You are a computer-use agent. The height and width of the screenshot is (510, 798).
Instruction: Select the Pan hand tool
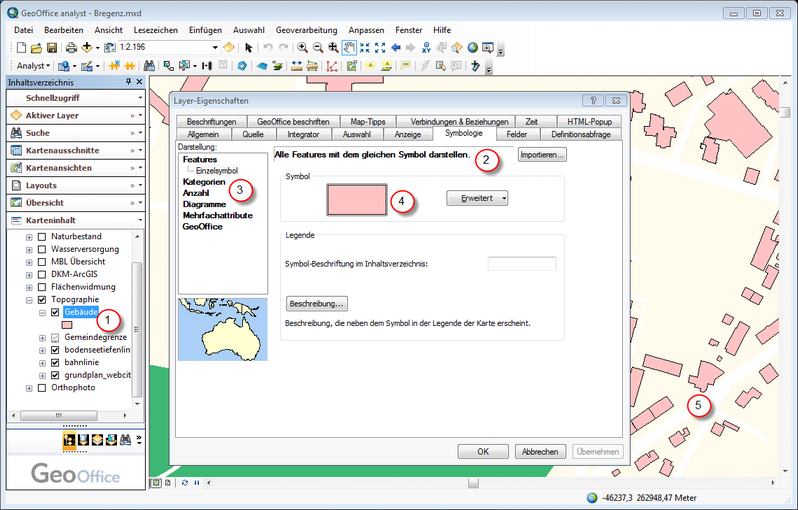coord(349,48)
